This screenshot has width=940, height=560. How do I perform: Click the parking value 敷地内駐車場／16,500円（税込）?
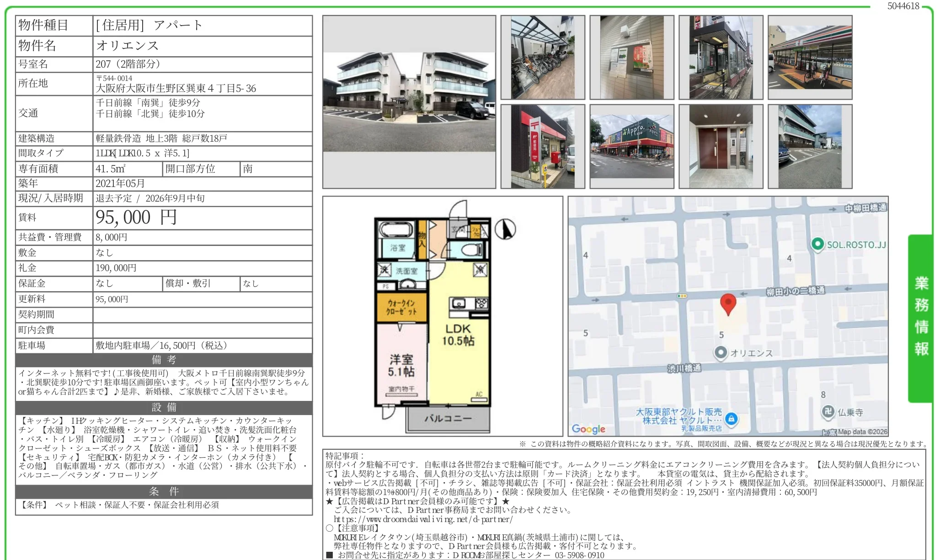[161, 346]
